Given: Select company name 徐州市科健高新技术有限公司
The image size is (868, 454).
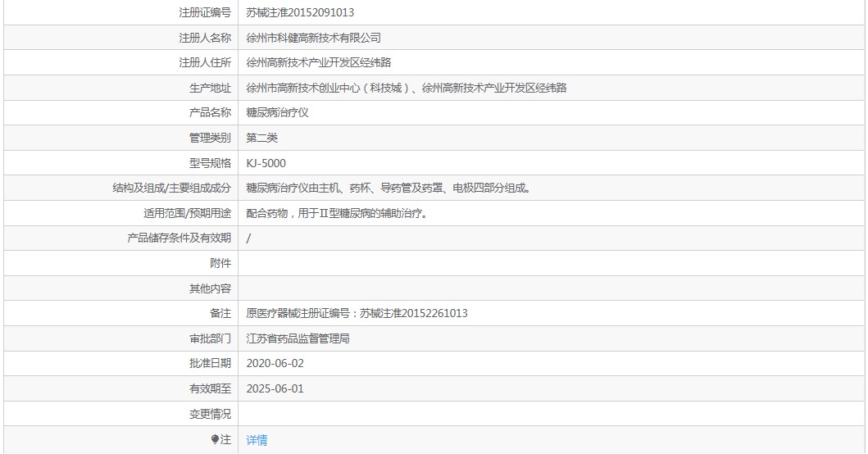Looking at the screenshot, I should [x=313, y=38].
